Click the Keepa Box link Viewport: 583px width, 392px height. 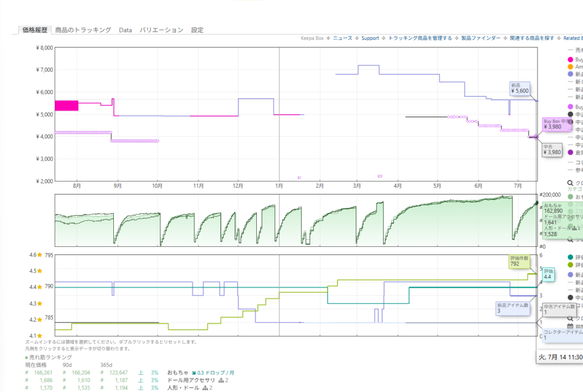[312, 38]
